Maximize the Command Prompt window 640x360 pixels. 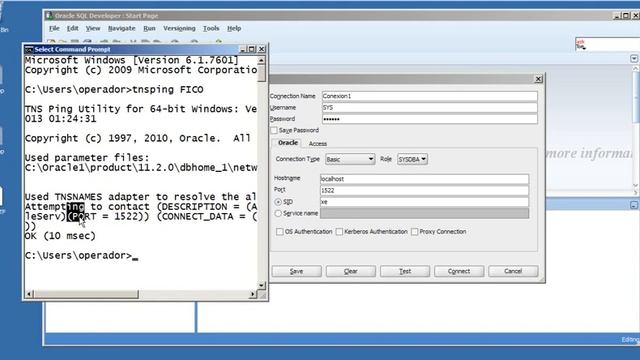coord(252,49)
